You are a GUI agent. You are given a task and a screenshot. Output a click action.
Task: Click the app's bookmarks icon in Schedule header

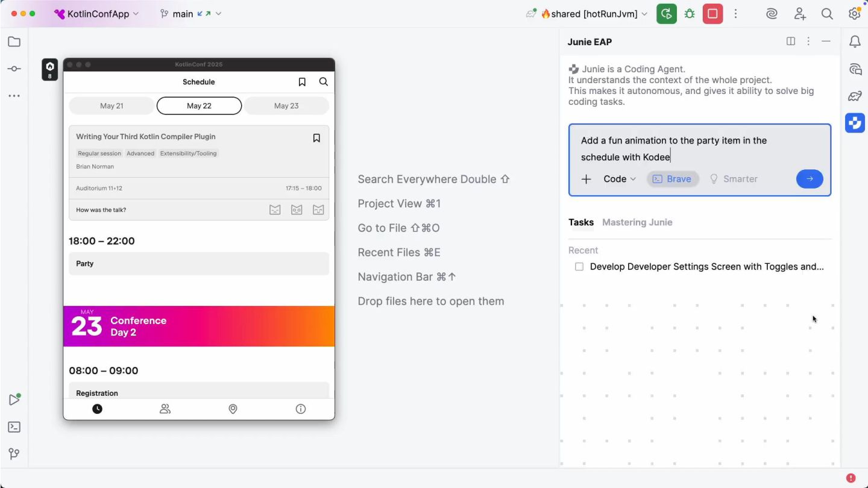[x=302, y=82]
